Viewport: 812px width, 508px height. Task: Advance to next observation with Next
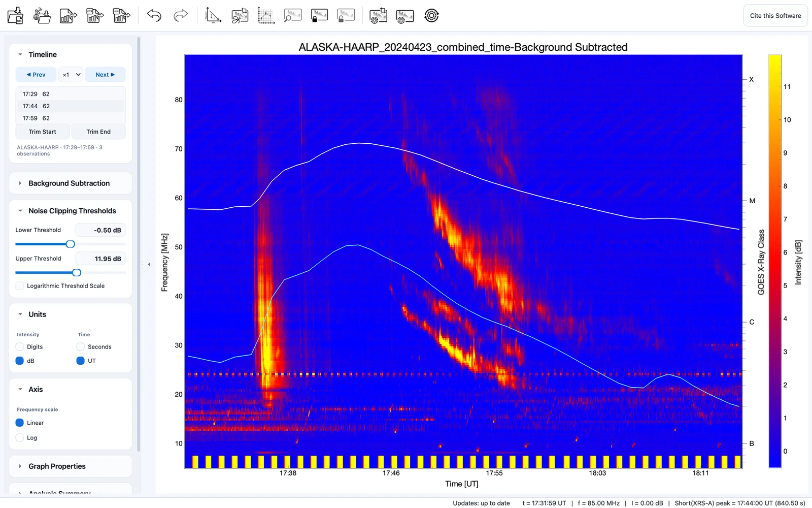point(105,74)
